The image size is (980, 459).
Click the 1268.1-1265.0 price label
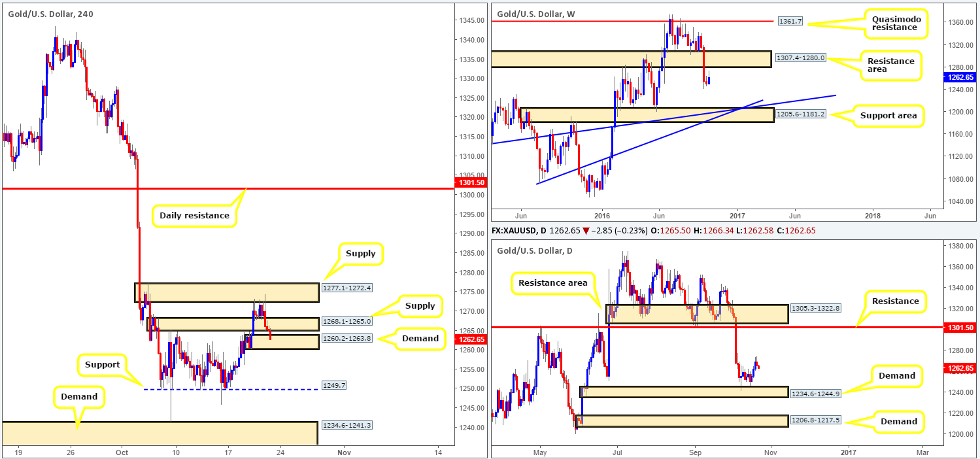[x=346, y=321]
